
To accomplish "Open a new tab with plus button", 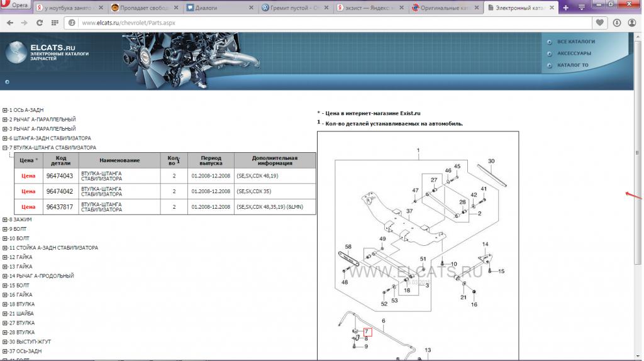I will tap(565, 8).
